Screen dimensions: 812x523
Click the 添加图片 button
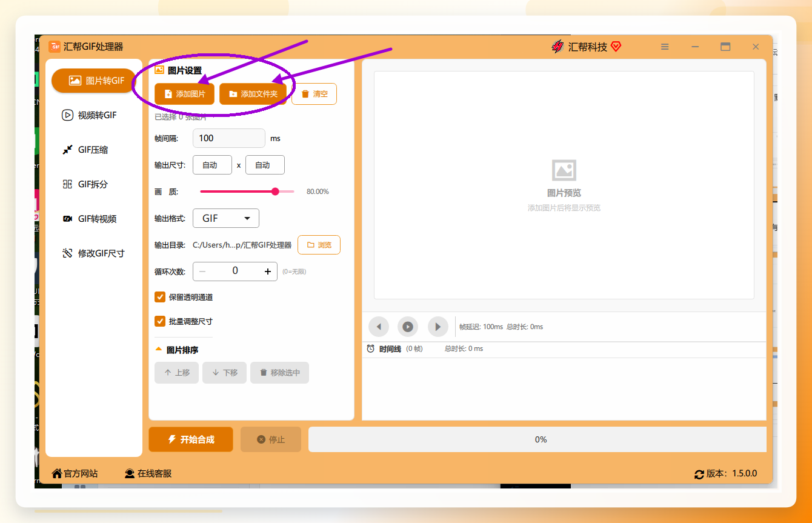click(184, 94)
